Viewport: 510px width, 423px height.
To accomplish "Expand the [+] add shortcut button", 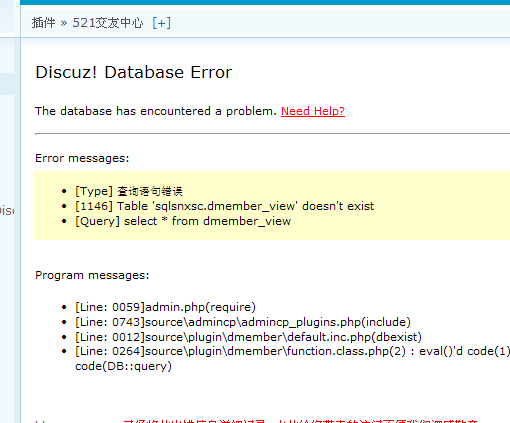I will (161, 23).
